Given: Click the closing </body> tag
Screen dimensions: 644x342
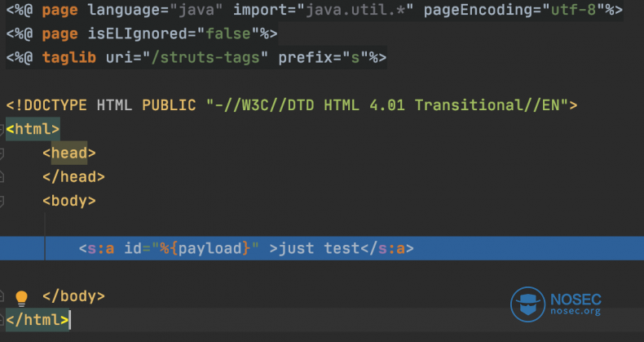Looking at the screenshot, I should (x=73, y=296).
